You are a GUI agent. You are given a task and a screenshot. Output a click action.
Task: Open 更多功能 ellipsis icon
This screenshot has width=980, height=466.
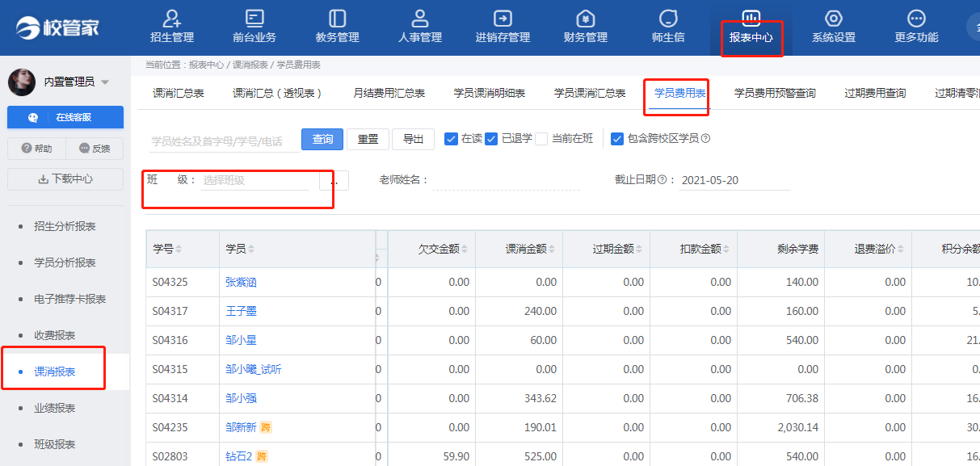click(x=916, y=19)
